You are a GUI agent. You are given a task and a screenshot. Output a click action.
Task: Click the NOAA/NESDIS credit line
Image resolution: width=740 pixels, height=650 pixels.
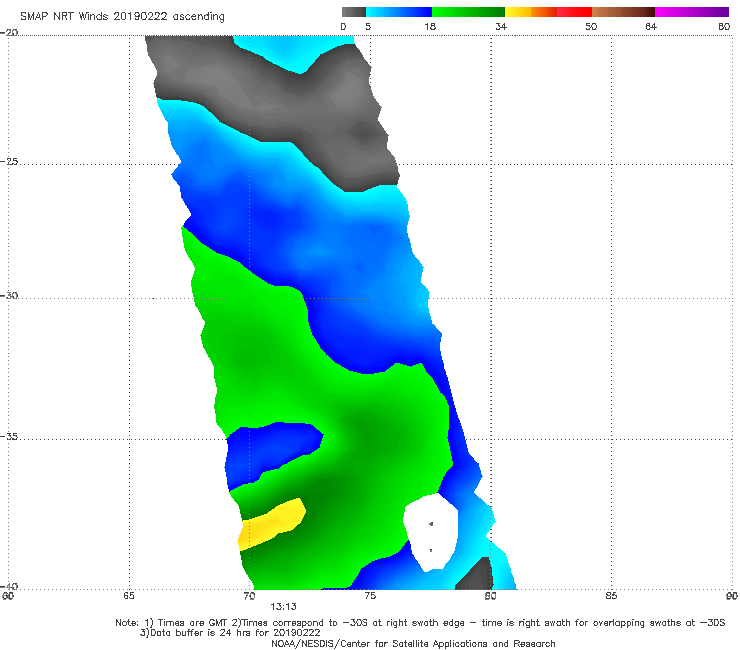pyautogui.click(x=413, y=643)
